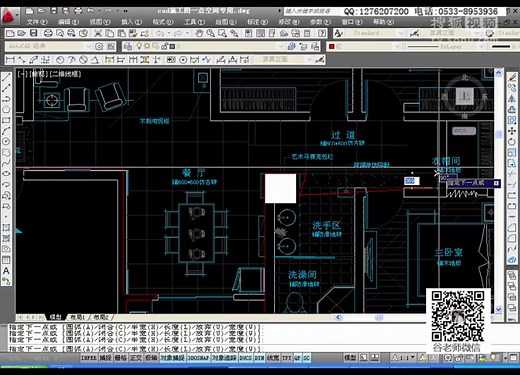Toggle 极轴 polar tracking in status bar
The height and width of the screenshot is (375, 520).
click(151, 358)
